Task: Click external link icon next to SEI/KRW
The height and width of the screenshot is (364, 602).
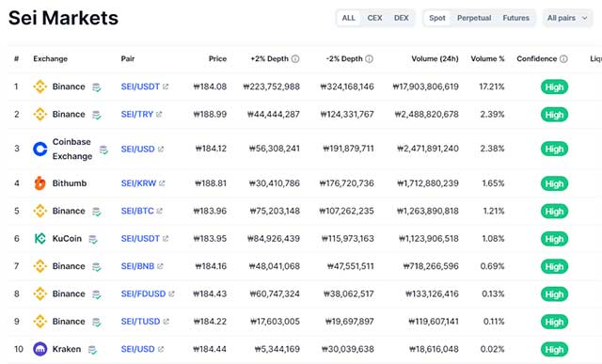Action: click(x=162, y=183)
